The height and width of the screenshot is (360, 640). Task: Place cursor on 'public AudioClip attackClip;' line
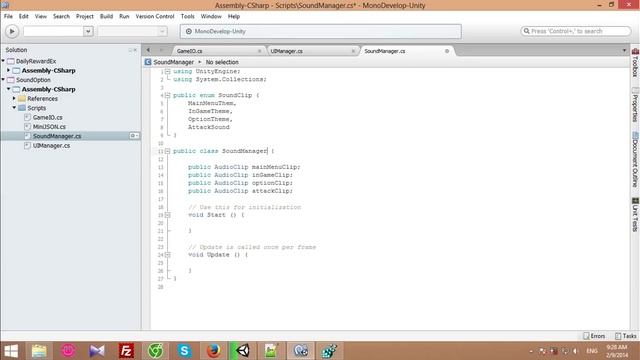pyautogui.click(x=240, y=191)
